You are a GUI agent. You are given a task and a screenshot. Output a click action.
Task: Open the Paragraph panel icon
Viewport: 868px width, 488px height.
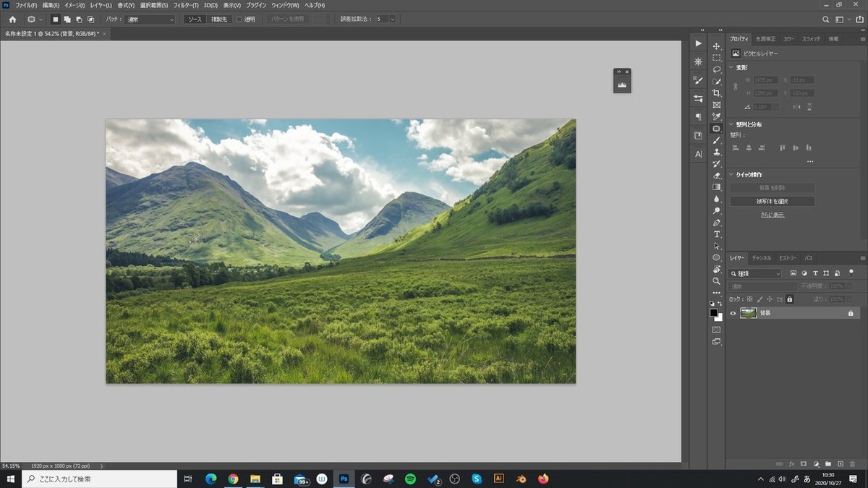tap(698, 116)
